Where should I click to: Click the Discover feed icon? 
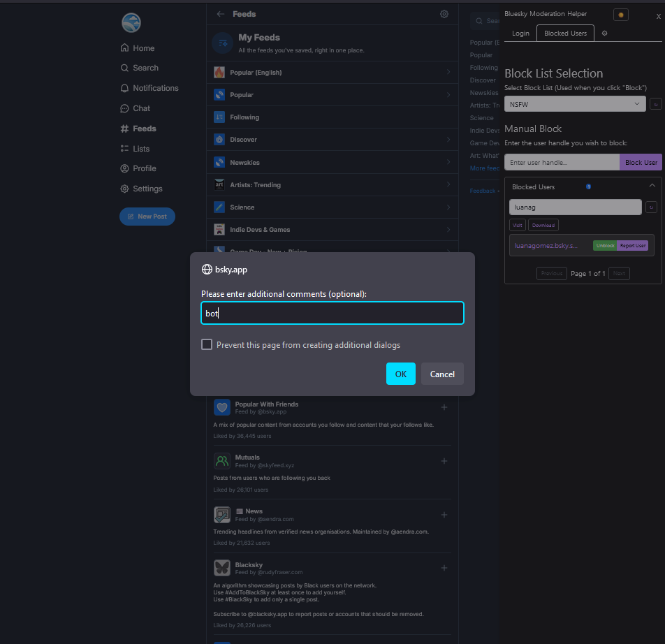pyautogui.click(x=219, y=140)
